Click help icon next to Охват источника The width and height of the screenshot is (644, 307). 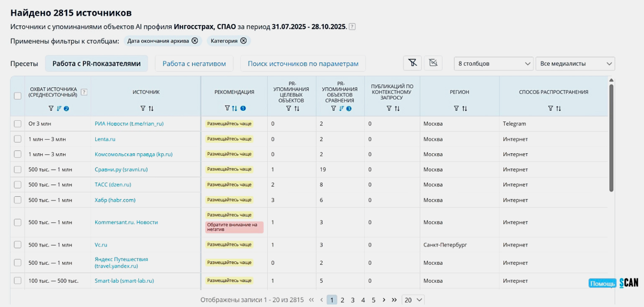84,92
